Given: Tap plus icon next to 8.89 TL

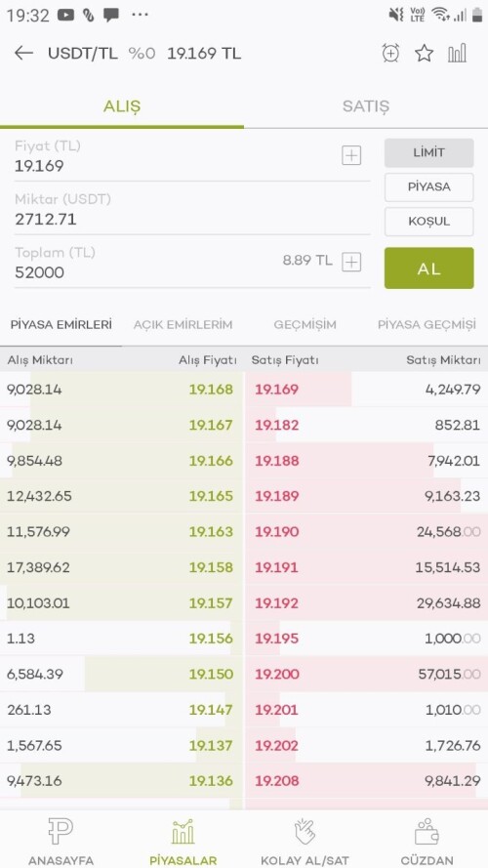Looking at the screenshot, I should (x=351, y=262).
